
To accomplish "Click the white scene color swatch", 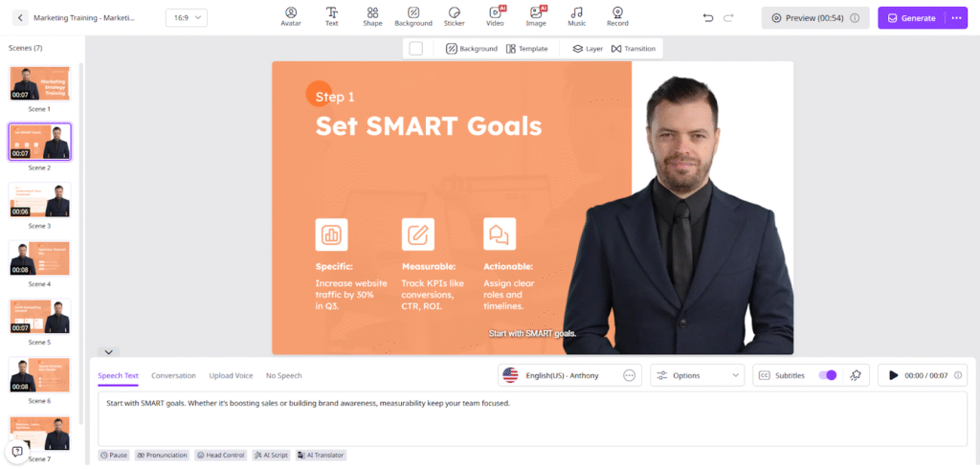I will click(415, 48).
